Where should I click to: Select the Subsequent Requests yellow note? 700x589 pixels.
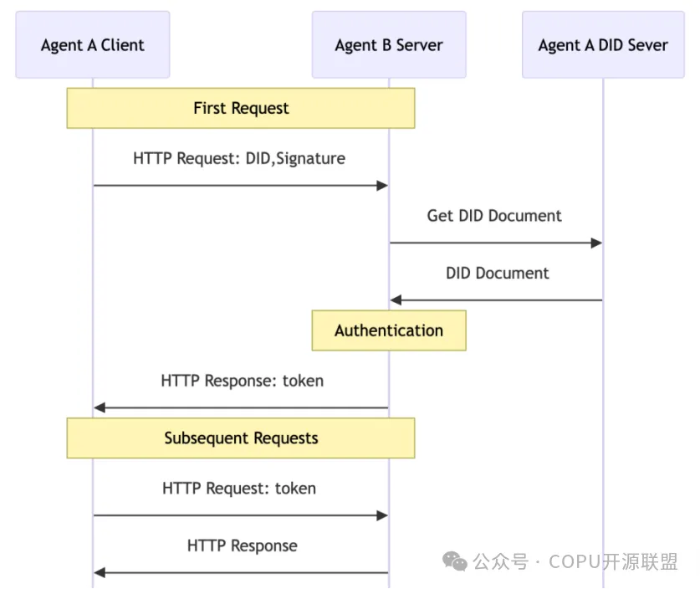(241, 438)
